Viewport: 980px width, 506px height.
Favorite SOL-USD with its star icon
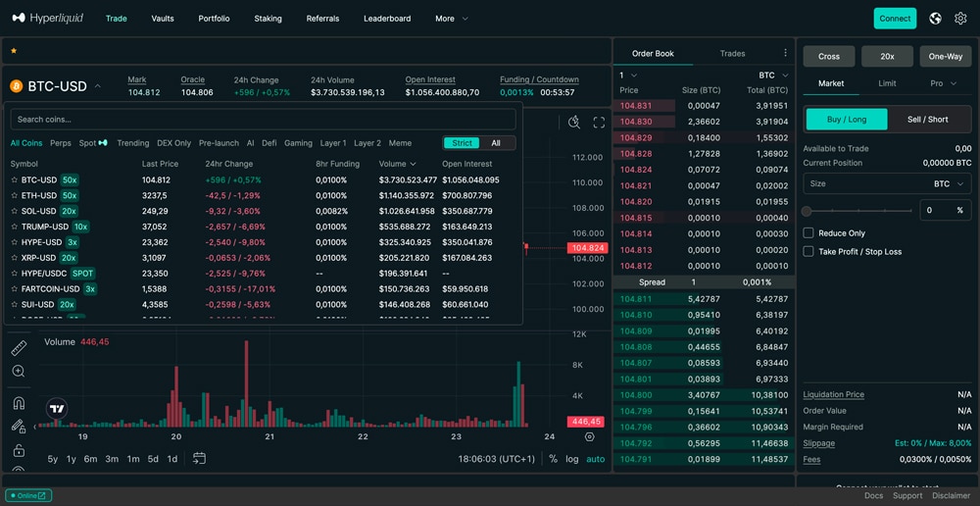point(15,212)
